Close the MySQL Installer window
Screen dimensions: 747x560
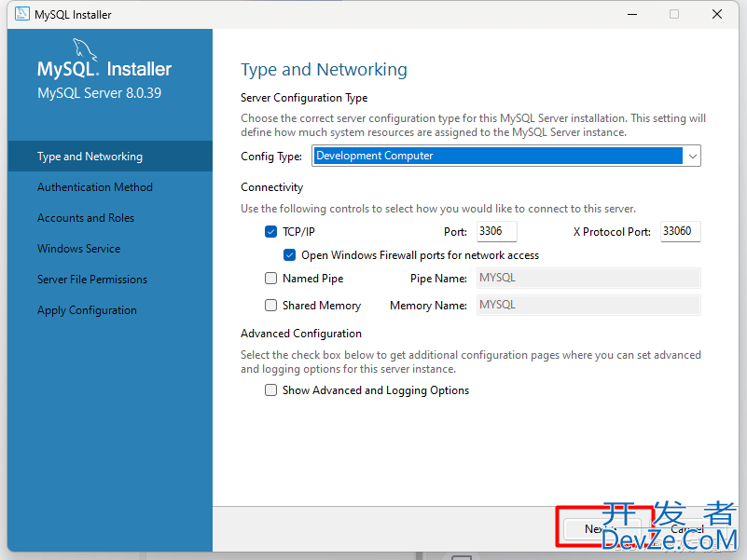click(717, 14)
